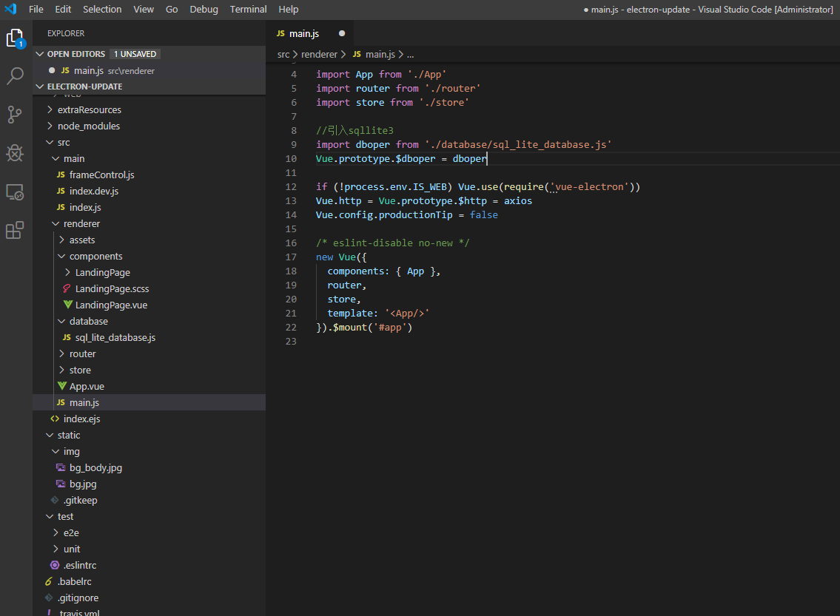Click src in the breadcrumb

click(x=283, y=55)
